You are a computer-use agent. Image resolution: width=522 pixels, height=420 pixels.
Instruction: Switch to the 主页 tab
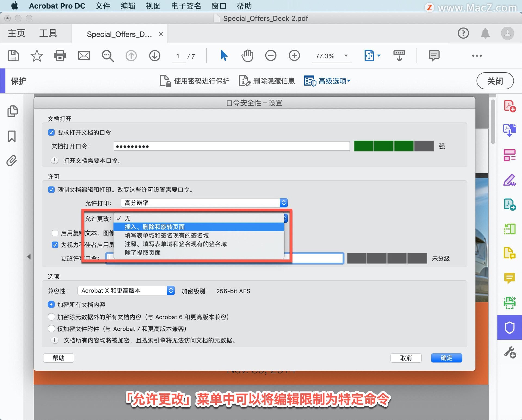click(16, 33)
